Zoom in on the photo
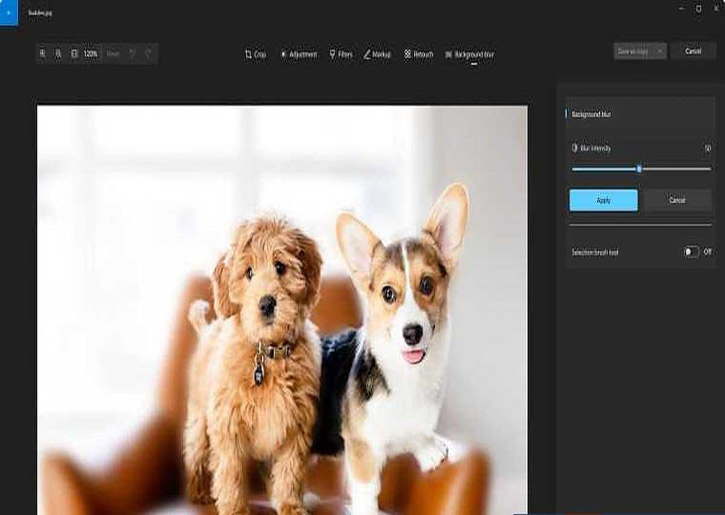Screen dimensions: 725x515 [42, 53]
